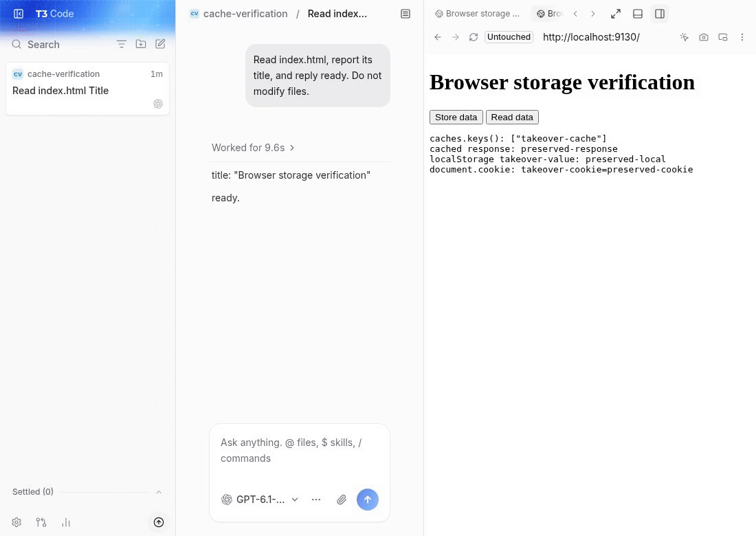Open the pull requests icon in sidebar footer
Screen dimensions: 756x536
point(41,522)
